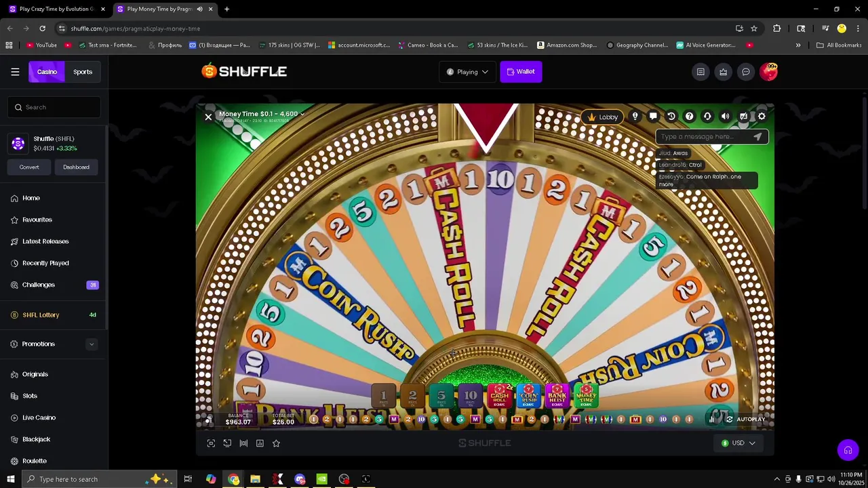The height and width of the screenshot is (488, 868).
Task: Toggle video off icon in game toolbar
Action: [x=743, y=117]
